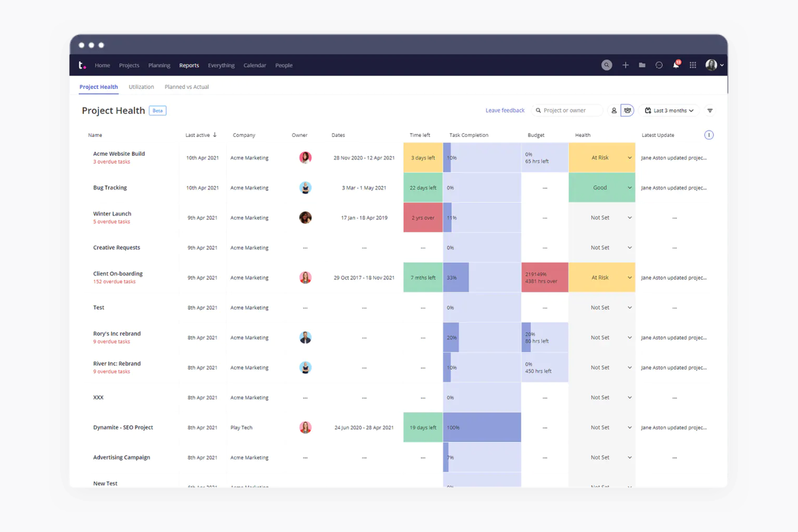This screenshot has height=532, width=798.
Task: Click Dynamite - SEO Project owner avatar
Action: pyautogui.click(x=305, y=427)
